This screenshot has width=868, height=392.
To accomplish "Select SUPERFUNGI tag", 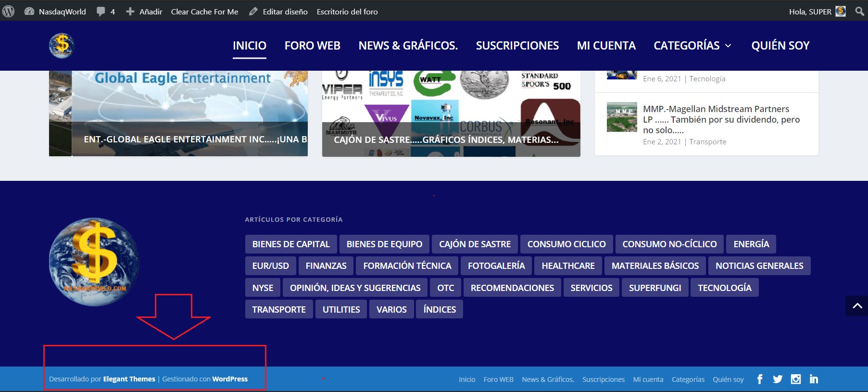I will click(x=655, y=288).
